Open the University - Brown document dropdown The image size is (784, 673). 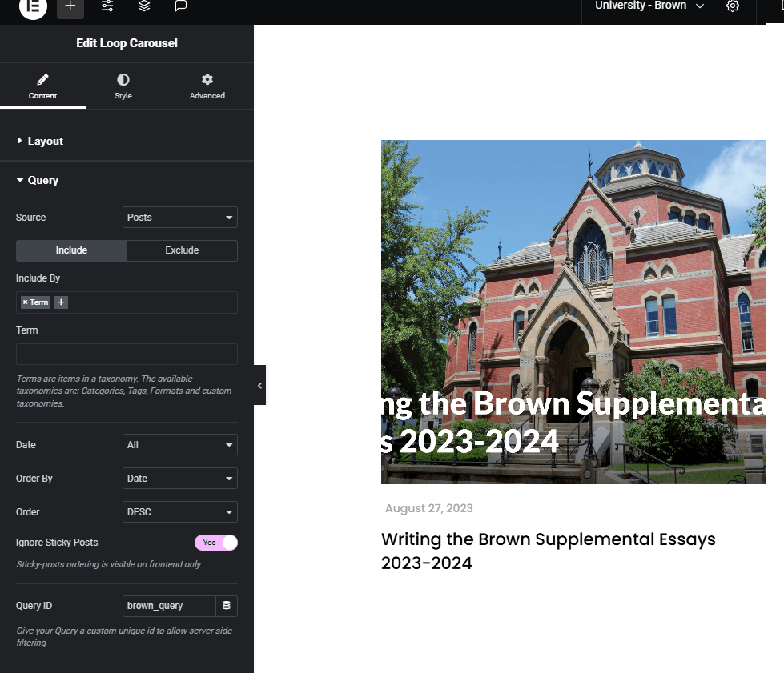pyautogui.click(x=649, y=6)
